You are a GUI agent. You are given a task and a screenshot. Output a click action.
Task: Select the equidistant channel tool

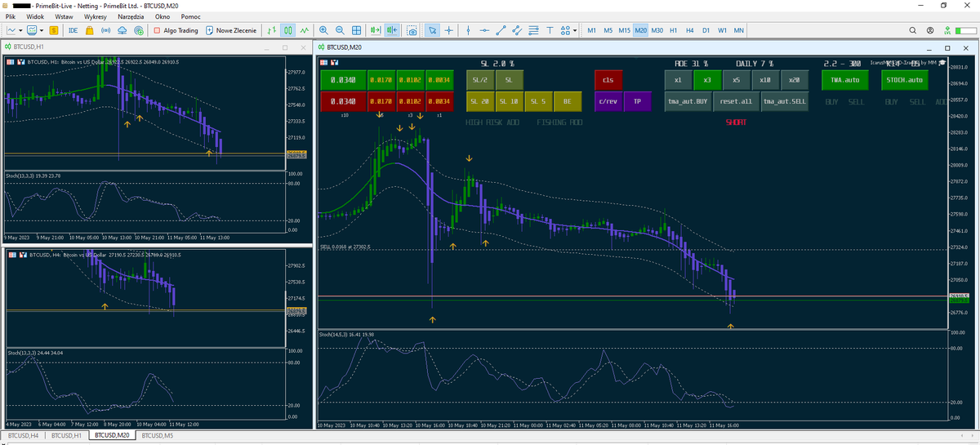(518, 30)
